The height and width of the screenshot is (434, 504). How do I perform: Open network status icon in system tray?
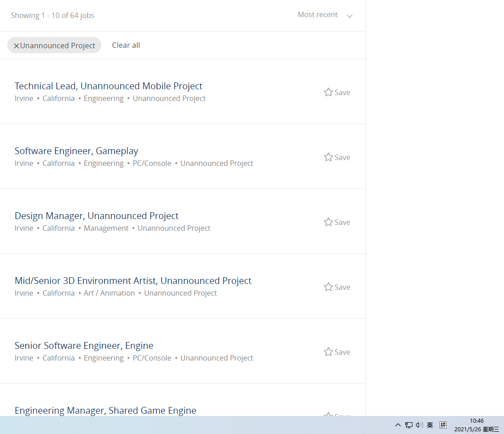tap(408, 425)
